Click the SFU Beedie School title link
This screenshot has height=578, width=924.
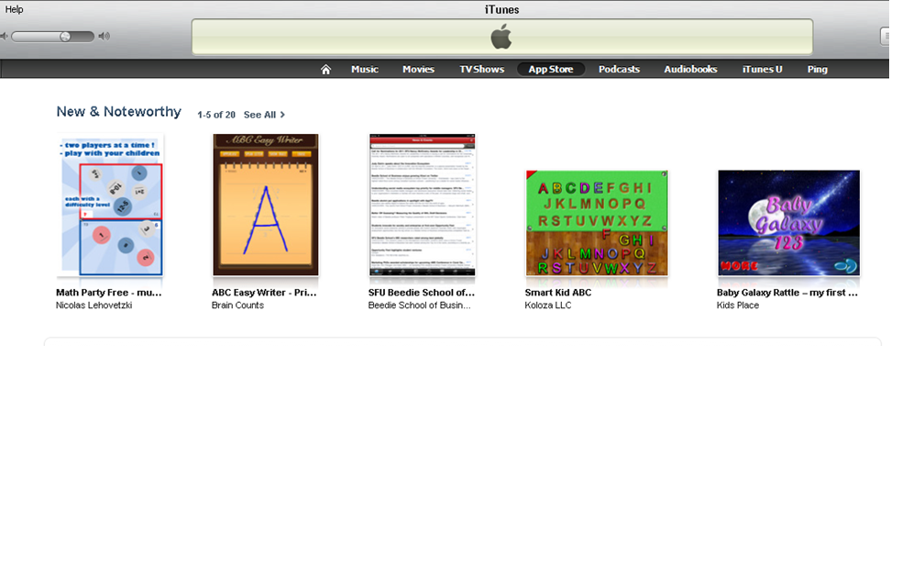[x=422, y=293]
